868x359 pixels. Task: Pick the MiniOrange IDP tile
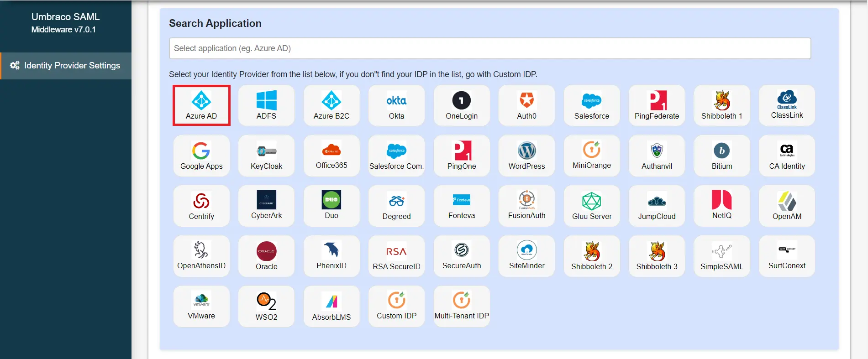pyautogui.click(x=592, y=156)
